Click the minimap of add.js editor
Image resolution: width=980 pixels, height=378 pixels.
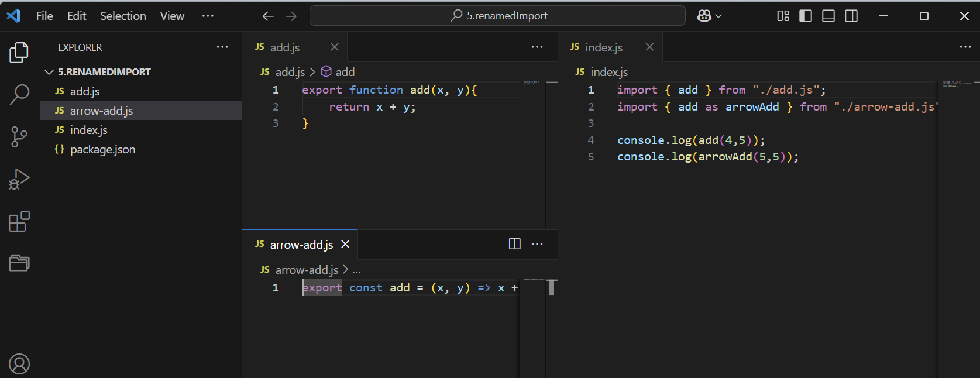532,83
